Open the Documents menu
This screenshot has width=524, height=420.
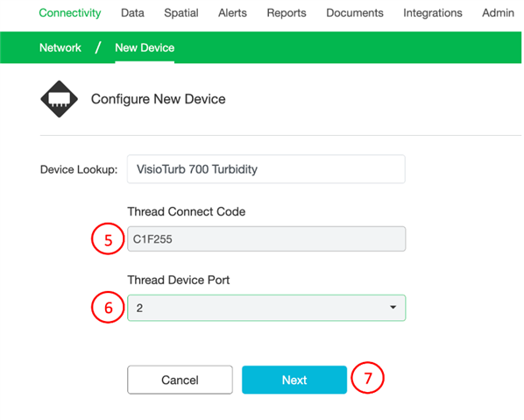pyautogui.click(x=355, y=12)
